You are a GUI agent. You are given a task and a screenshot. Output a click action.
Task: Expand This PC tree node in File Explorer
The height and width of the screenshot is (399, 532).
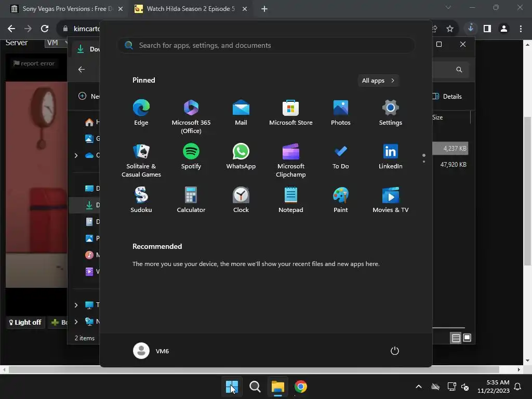point(76,305)
